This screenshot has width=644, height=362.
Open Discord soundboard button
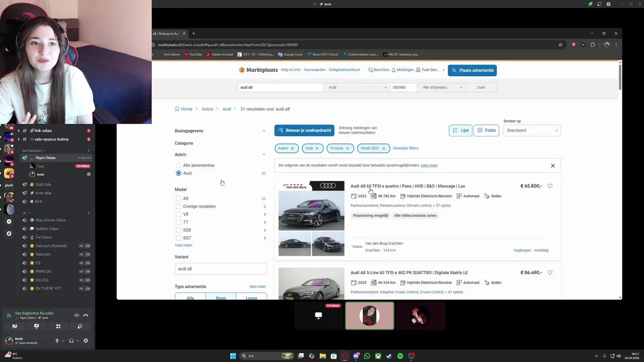[x=80, y=326]
